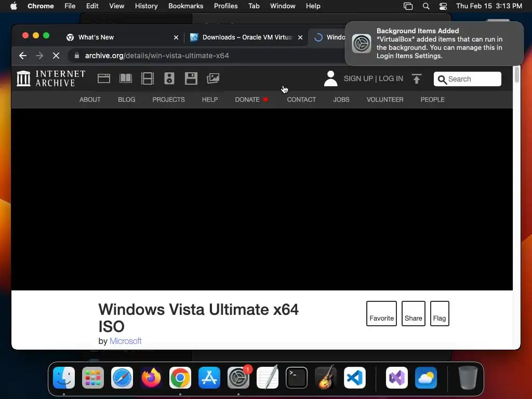Click the ABOUT link
This screenshot has height=399, width=532.
point(90,99)
